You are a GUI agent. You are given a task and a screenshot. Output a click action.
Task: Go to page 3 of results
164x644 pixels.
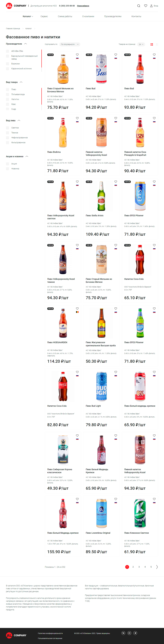139,567
